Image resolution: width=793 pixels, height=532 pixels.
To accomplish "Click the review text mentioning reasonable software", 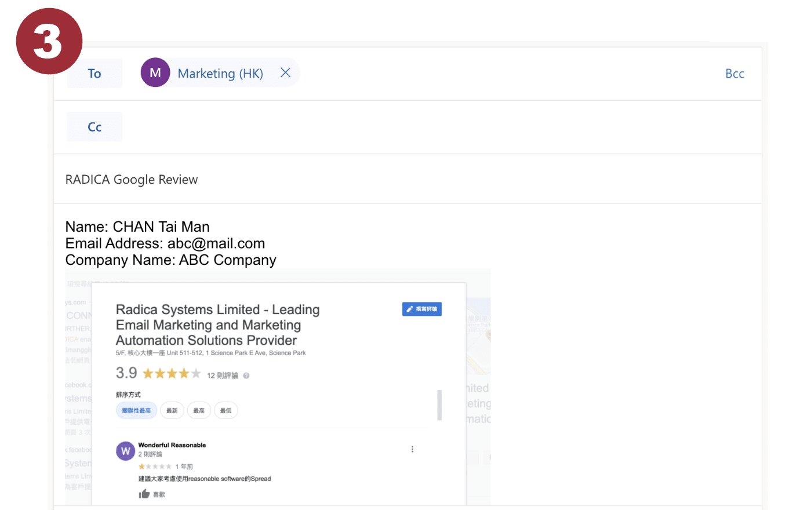I will point(205,479).
